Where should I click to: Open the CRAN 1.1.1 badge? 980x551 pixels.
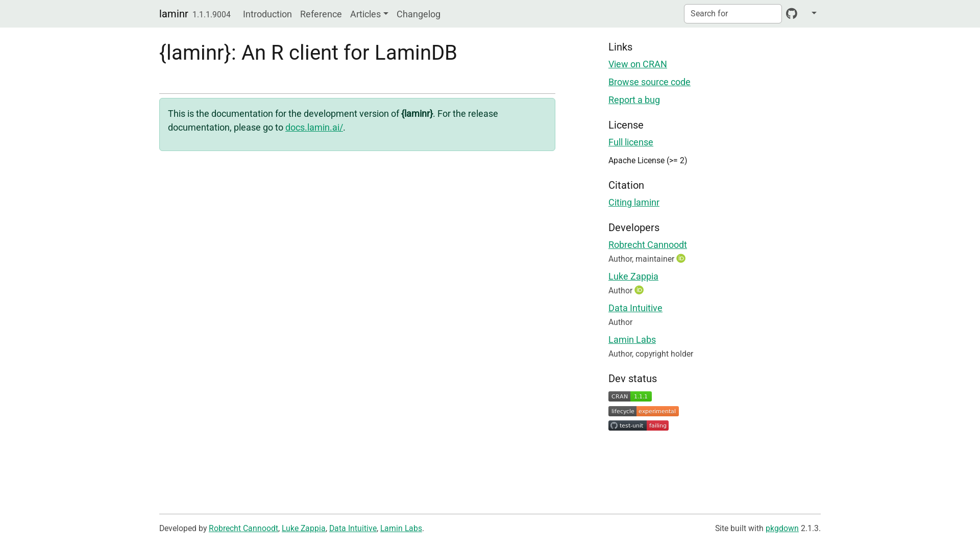click(630, 396)
